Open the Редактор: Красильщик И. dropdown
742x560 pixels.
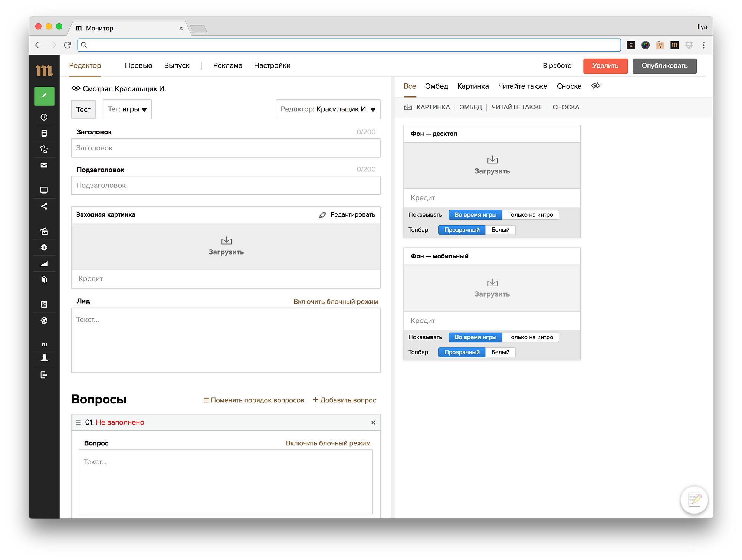328,109
